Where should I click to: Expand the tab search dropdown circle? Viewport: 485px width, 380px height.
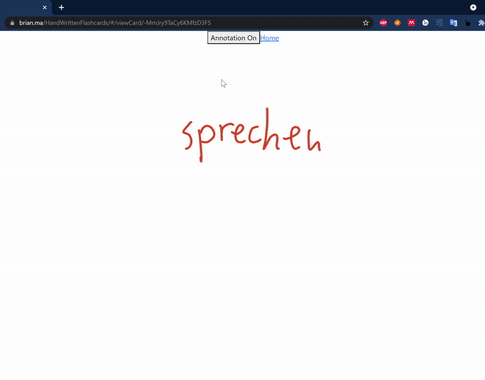(x=473, y=7)
